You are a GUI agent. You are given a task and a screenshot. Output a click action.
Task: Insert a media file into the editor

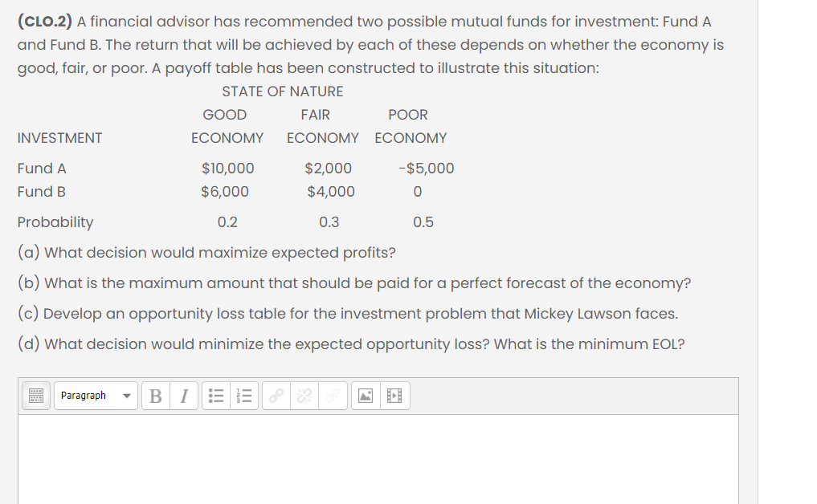394,395
